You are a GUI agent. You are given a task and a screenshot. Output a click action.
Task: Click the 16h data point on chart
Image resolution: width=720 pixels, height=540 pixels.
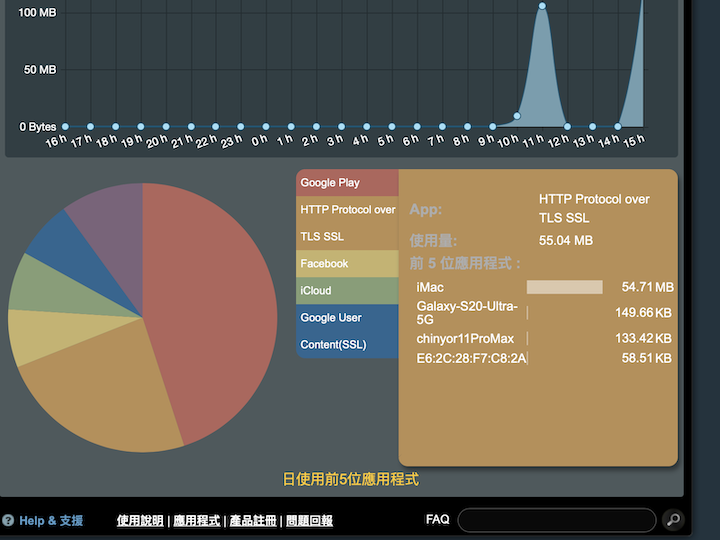pyautogui.click(x=65, y=126)
